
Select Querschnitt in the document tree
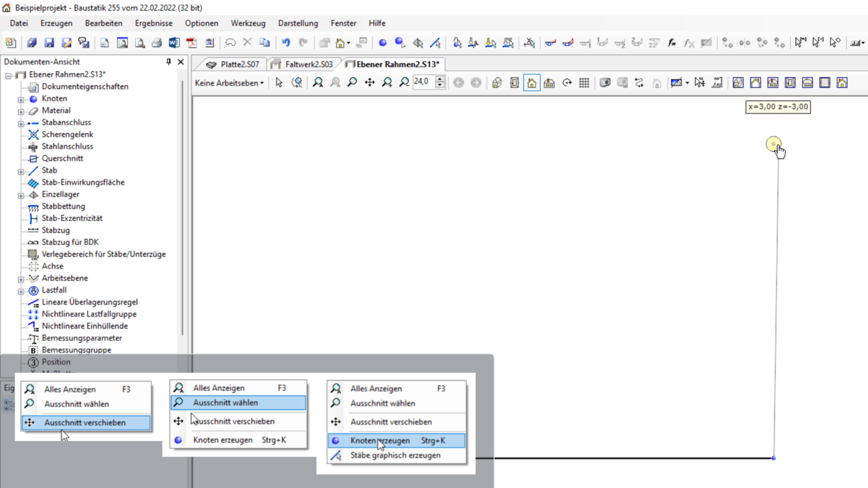[x=62, y=159]
